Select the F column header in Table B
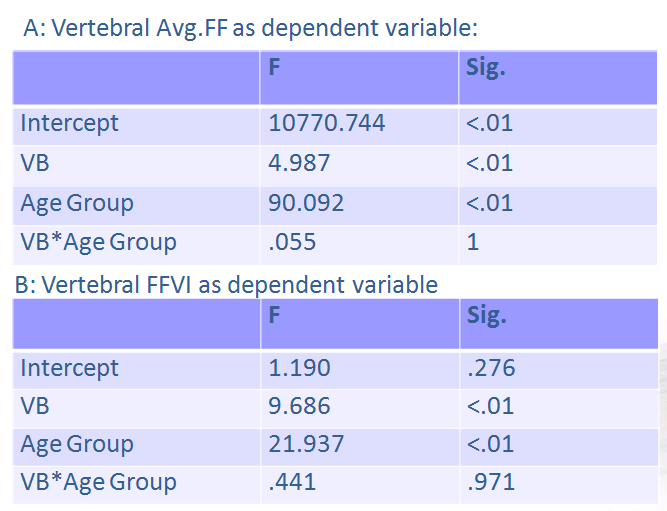667x511 pixels. (x=274, y=315)
